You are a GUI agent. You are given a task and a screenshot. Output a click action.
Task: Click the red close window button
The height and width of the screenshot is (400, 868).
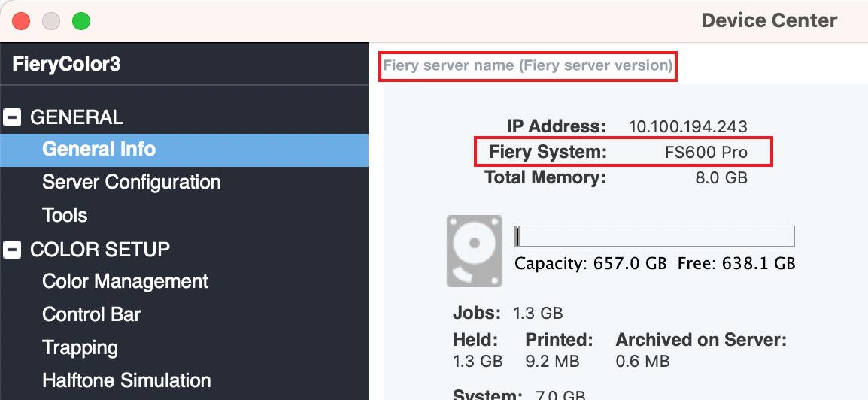pos(21,20)
